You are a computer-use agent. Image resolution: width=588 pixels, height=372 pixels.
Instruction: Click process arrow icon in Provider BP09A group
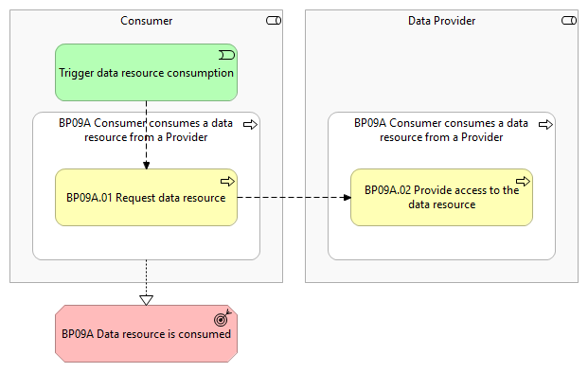[545, 125]
